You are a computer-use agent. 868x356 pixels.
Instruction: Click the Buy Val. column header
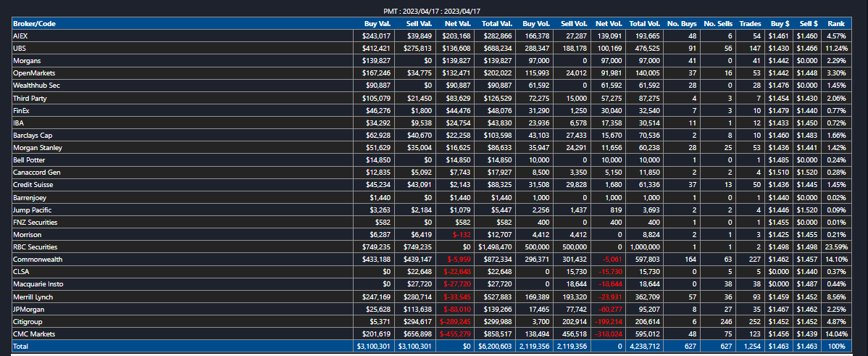point(377,24)
